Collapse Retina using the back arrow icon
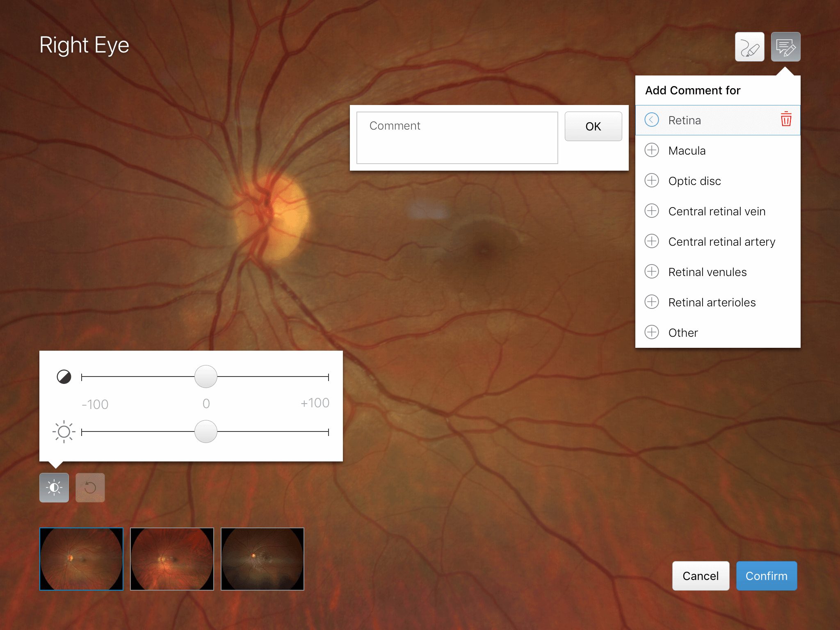Image resolution: width=840 pixels, height=630 pixels. click(652, 120)
